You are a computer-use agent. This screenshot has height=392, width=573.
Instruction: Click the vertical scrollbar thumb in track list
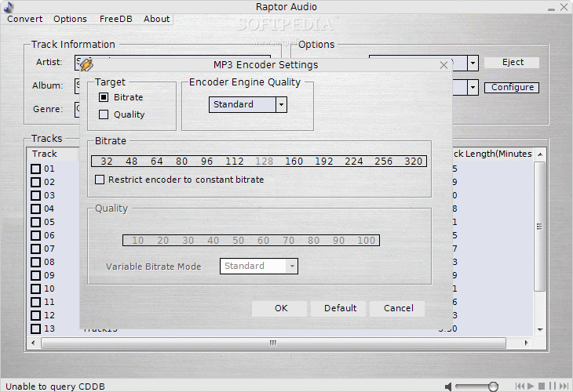[539, 227]
